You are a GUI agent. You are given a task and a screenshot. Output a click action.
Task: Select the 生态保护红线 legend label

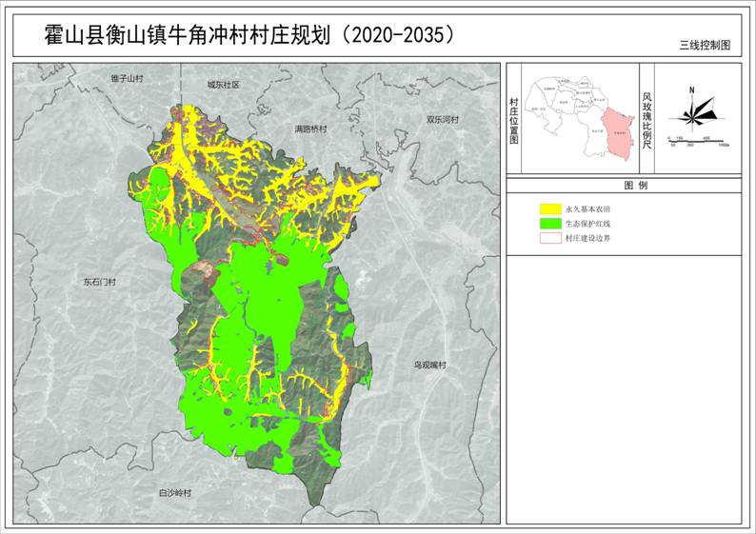pos(587,223)
